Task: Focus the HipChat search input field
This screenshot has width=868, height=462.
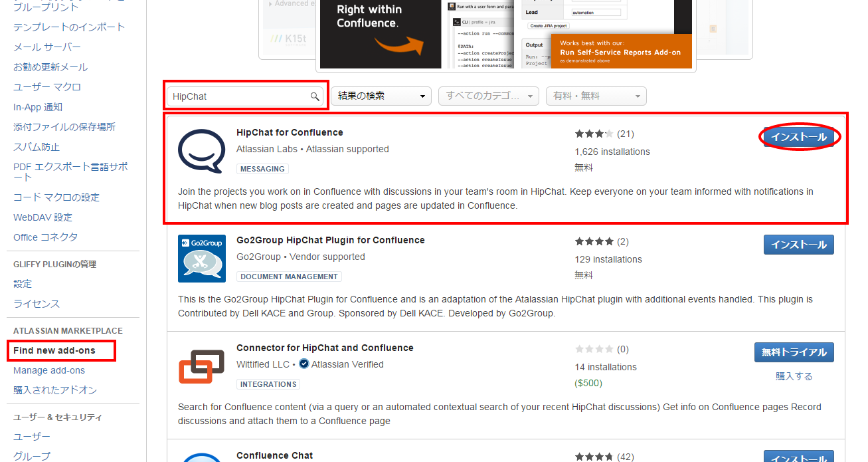Action: tap(244, 96)
